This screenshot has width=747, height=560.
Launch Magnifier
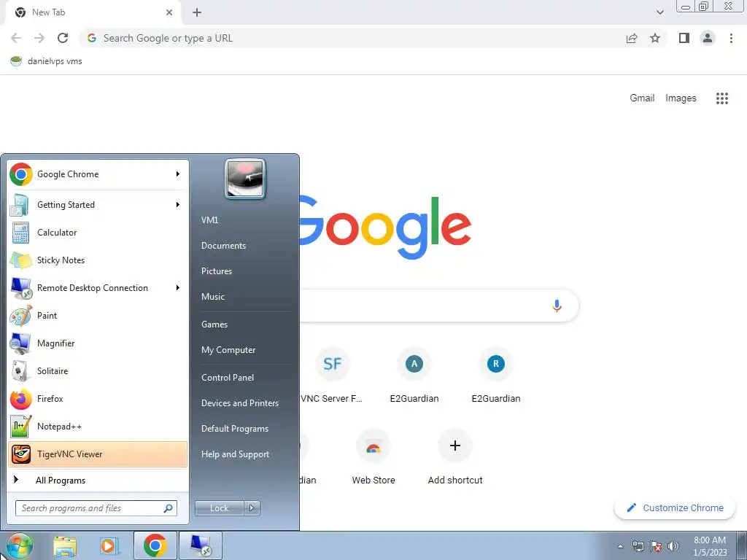(x=98, y=343)
